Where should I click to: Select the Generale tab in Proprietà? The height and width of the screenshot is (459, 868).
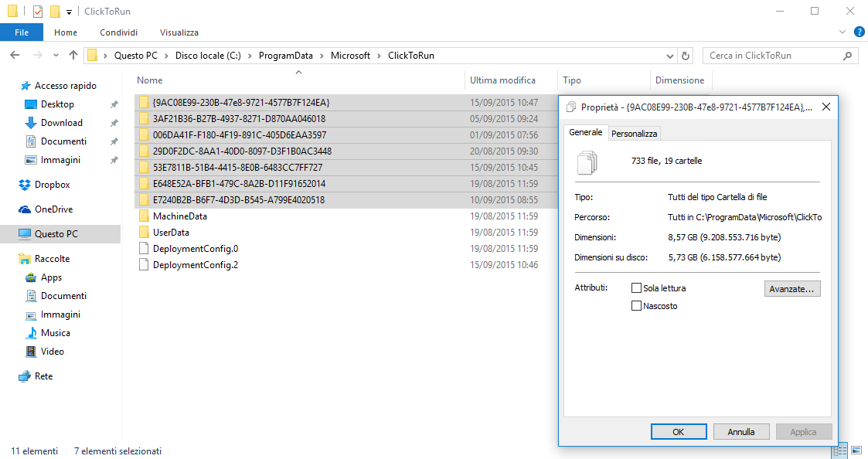pyautogui.click(x=586, y=132)
